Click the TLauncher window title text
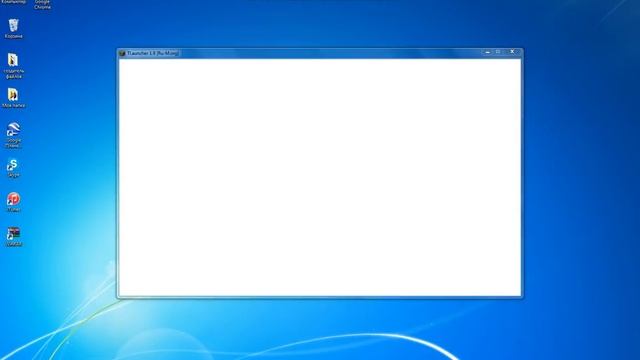 click(x=153, y=53)
